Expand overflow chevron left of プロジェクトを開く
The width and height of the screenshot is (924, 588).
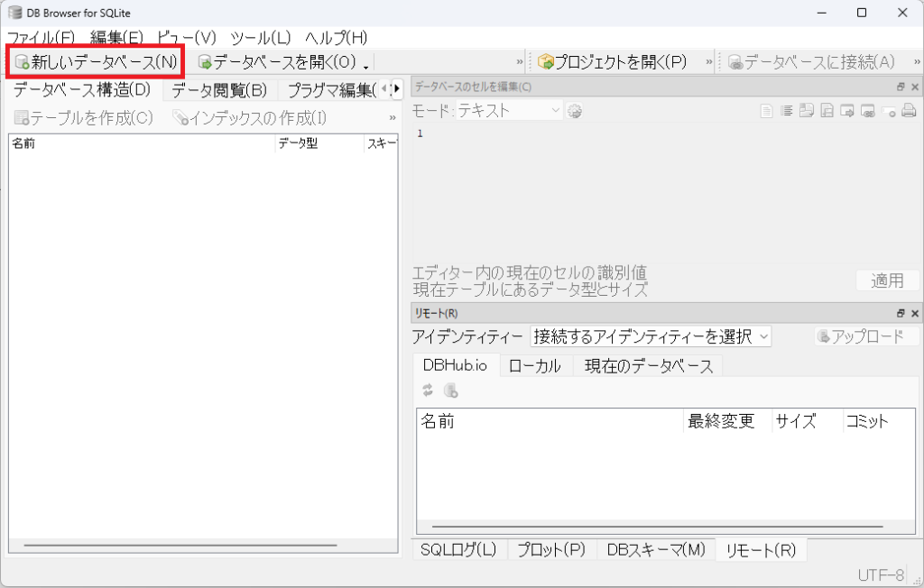pos(520,62)
